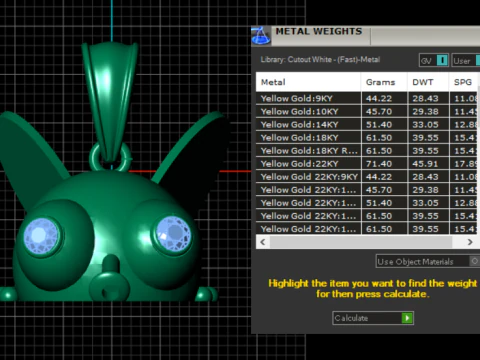Viewport: 480px width, 360px height.
Task: Click the 44.22 grams value for Yellow Gold:9KY
Action: coord(379,98)
